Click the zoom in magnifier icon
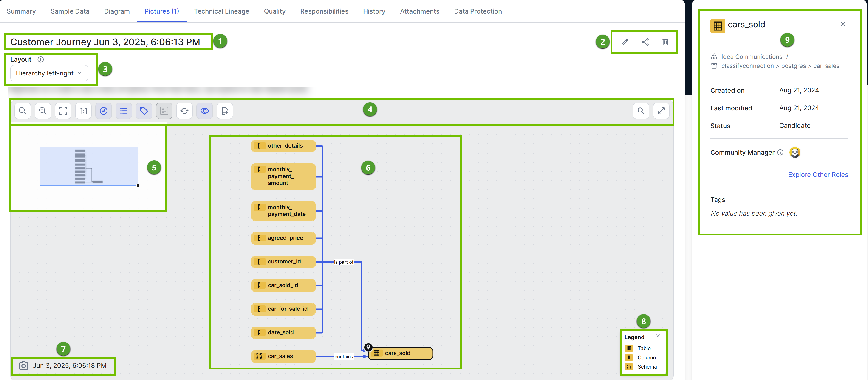This screenshot has height=380, width=868. (x=23, y=111)
